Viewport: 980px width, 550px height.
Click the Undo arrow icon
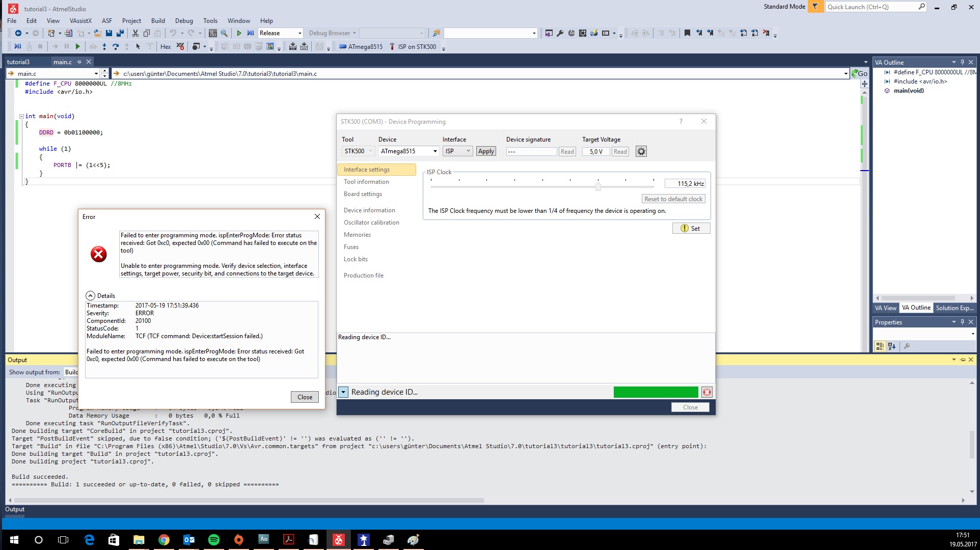click(x=173, y=33)
